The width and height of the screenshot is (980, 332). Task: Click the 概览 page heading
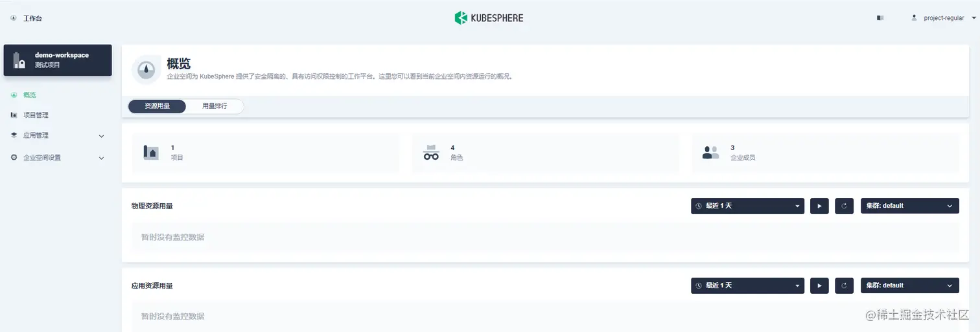coord(179,63)
